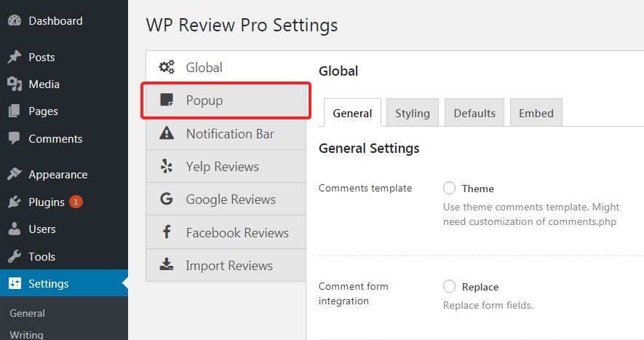Select the Theme comments template radio button
This screenshot has width=644, height=340.
pos(449,188)
